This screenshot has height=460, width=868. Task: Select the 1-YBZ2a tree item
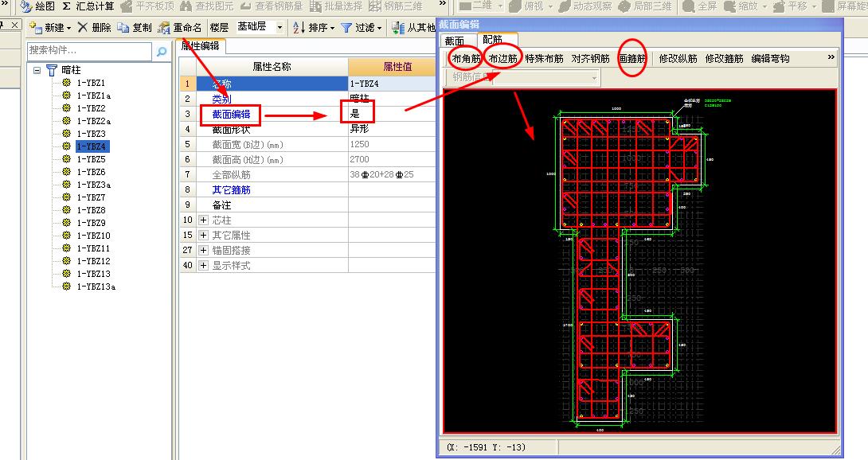click(94, 121)
